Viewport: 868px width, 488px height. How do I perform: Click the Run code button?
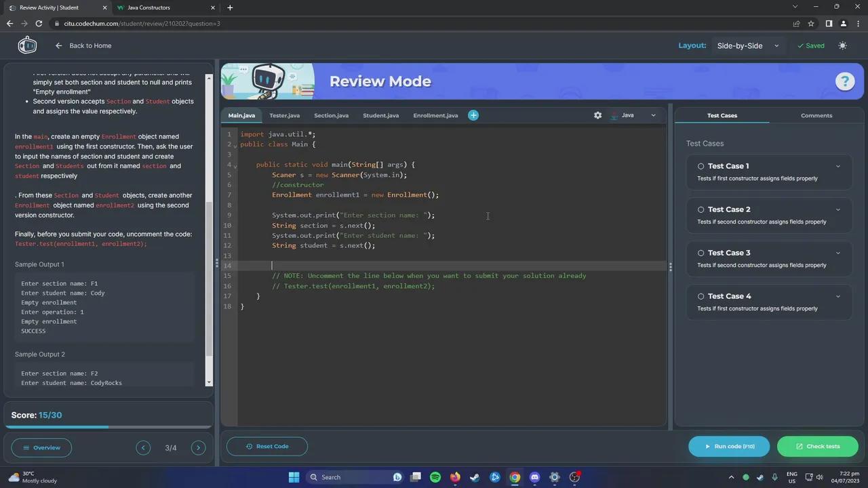point(729,446)
